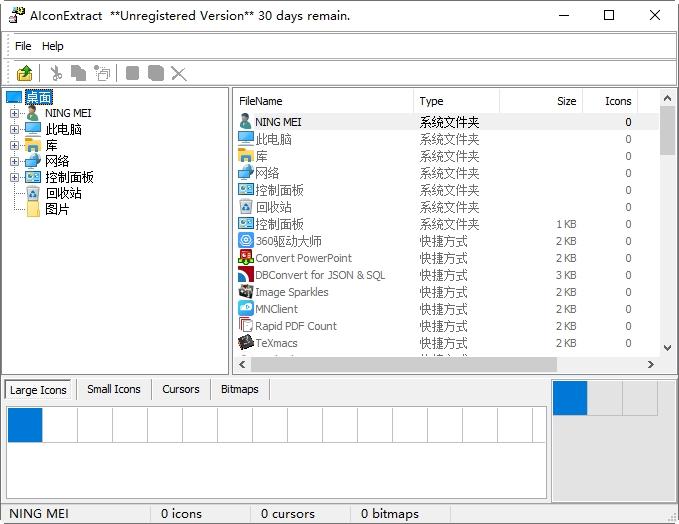Expand the 此电脑 tree node

coord(15,129)
